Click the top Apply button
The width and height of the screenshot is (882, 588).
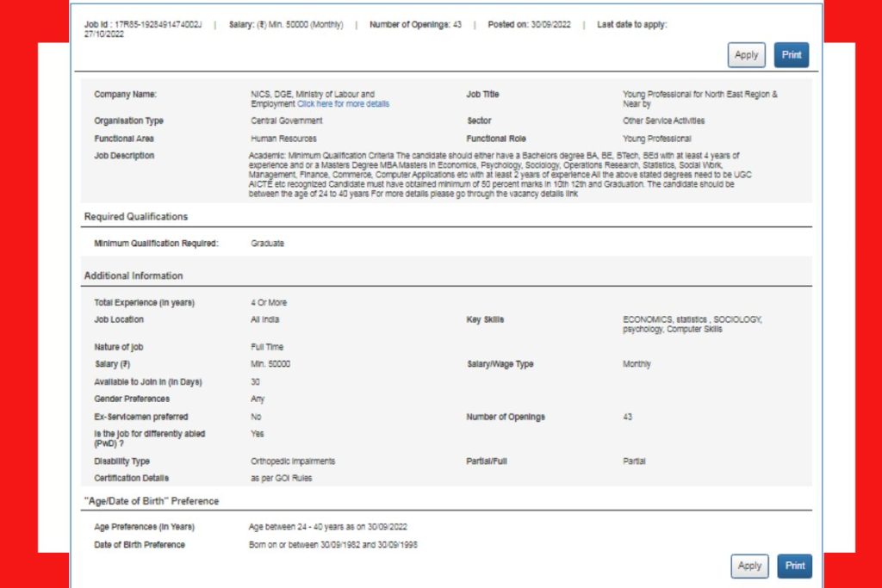click(746, 55)
